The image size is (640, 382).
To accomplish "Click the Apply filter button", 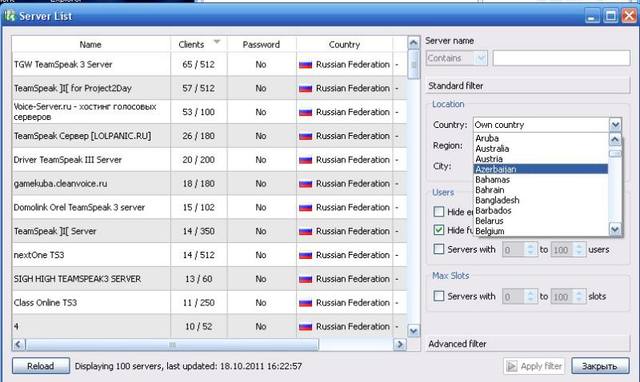I will [x=534, y=366].
